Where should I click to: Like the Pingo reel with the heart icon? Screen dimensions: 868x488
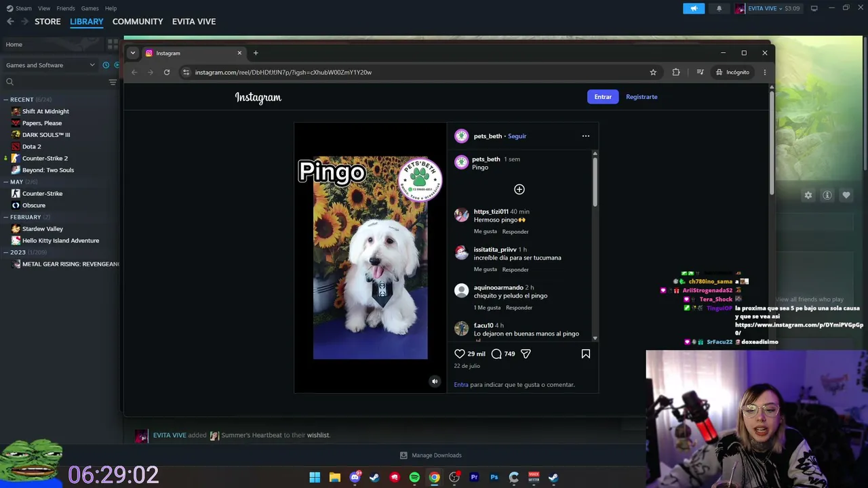point(460,354)
